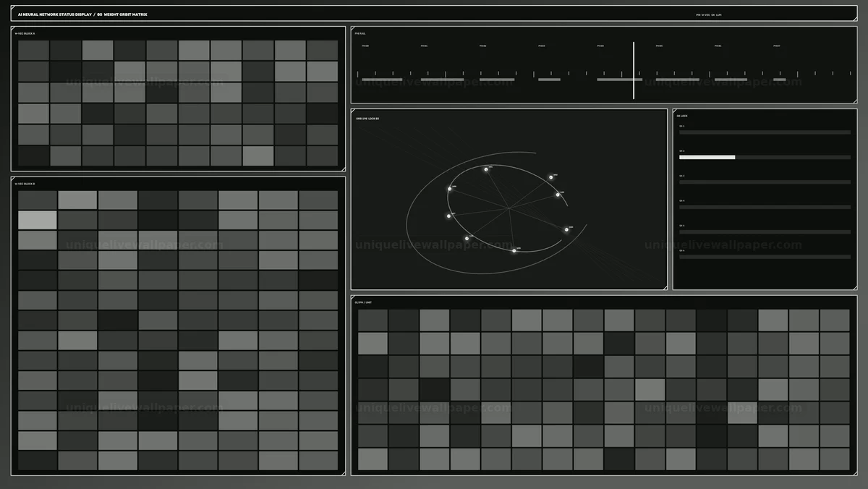Click the rail segment bar under PH04
The width and height of the screenshot is (868, 489).
(619, 80)
